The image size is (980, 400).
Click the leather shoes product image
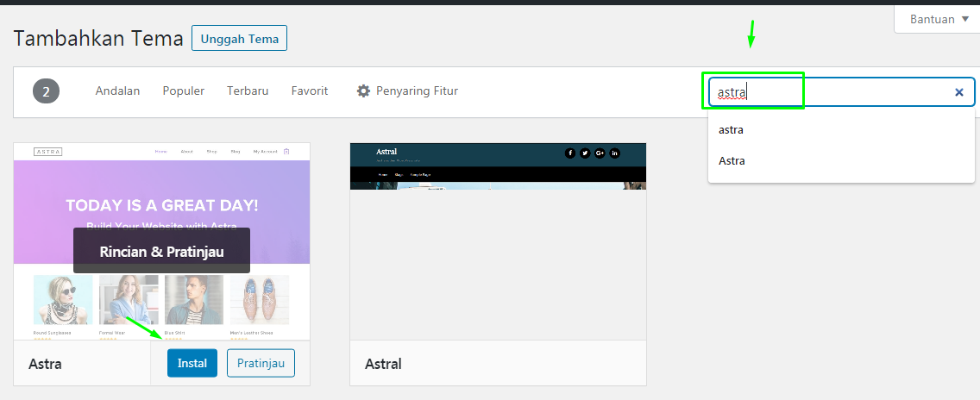tap(260, 299)
